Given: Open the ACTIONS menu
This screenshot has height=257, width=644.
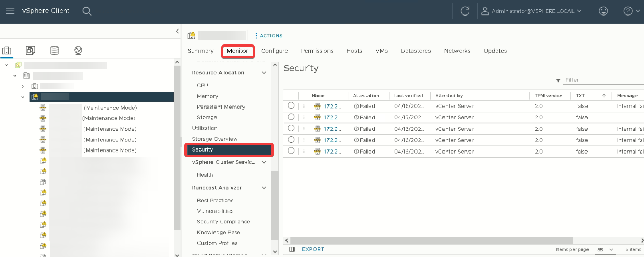Looking at the screenshot, I should point(268,36).
